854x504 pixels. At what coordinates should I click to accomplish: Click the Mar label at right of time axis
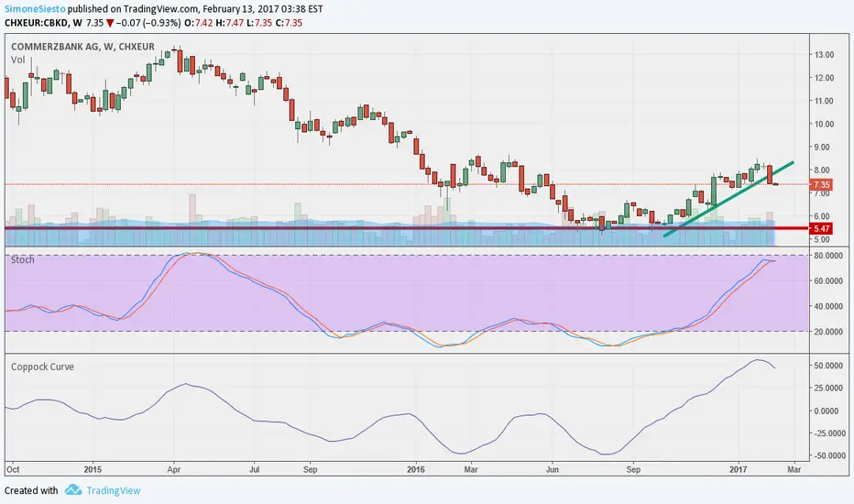pos(794,469)
